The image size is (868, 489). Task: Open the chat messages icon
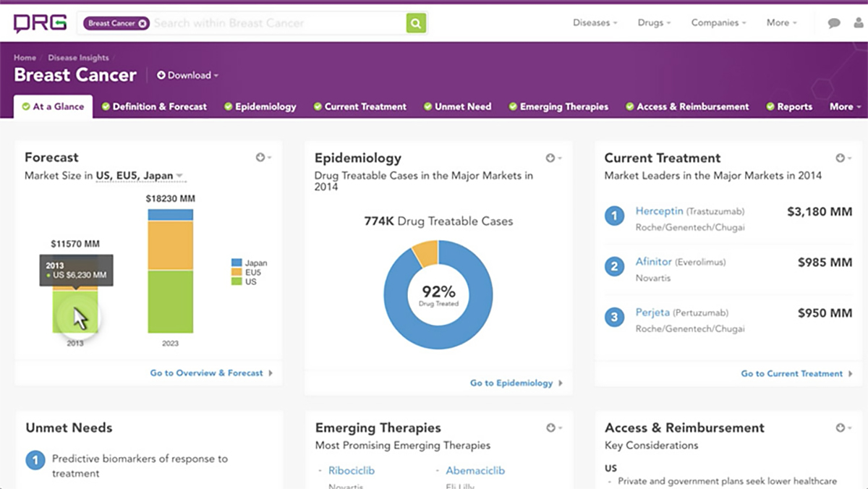coord(834,23)
